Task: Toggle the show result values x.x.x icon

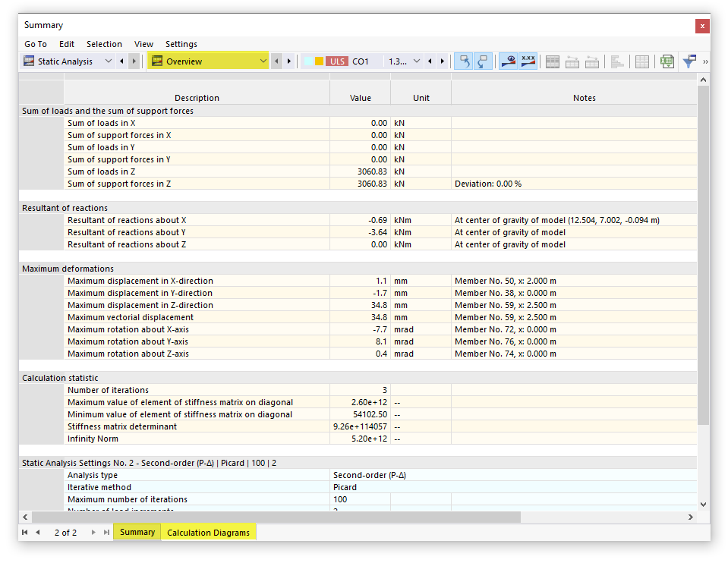Action: tap(528, 61)
